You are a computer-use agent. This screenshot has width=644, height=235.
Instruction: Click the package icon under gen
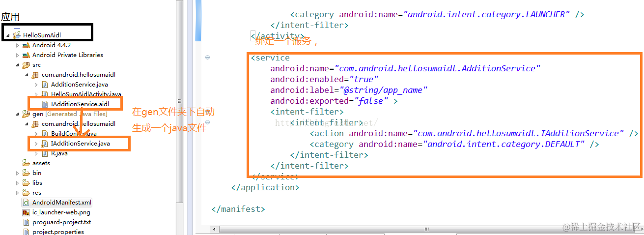[35, 124]
